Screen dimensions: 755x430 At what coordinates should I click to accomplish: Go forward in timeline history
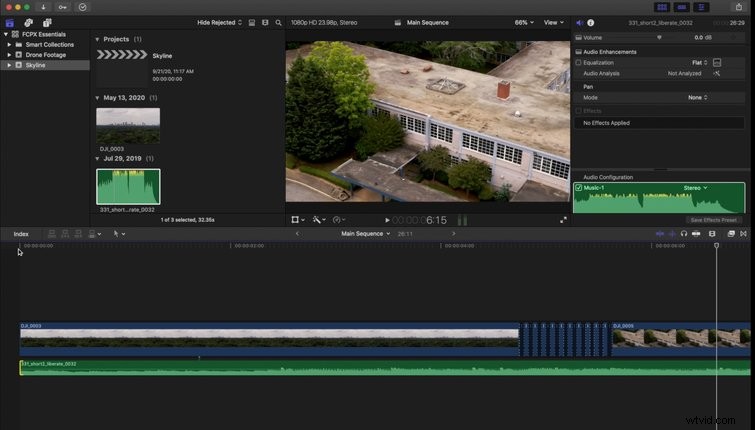453,234
